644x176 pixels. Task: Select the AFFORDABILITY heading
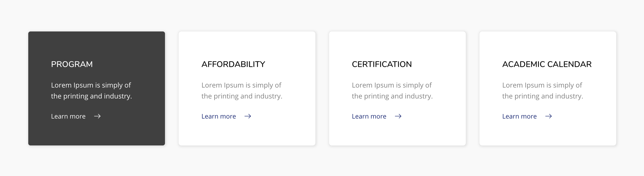(233, 64)
